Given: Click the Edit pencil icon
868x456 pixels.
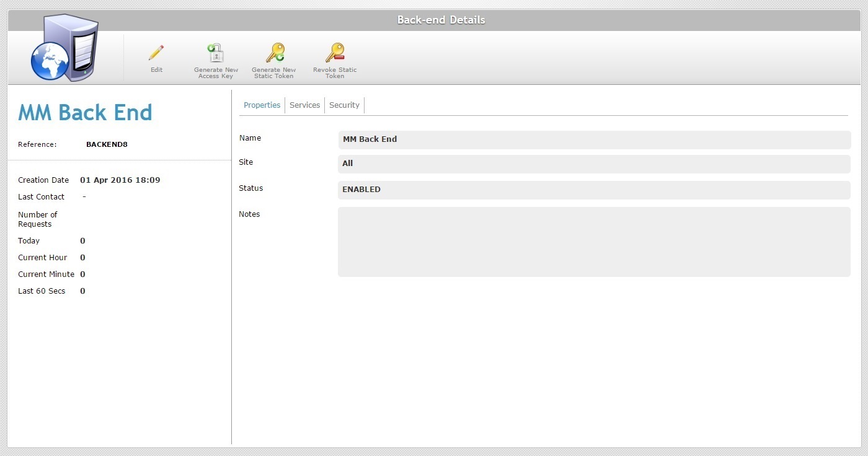Looking at the screenshot, I should [x=156, y=53].
